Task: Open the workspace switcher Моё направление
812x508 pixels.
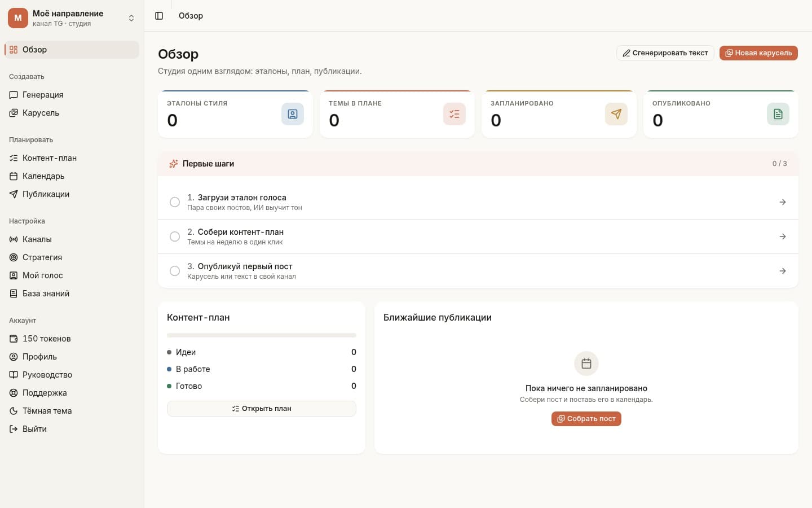Action: [x=72, y=18]
